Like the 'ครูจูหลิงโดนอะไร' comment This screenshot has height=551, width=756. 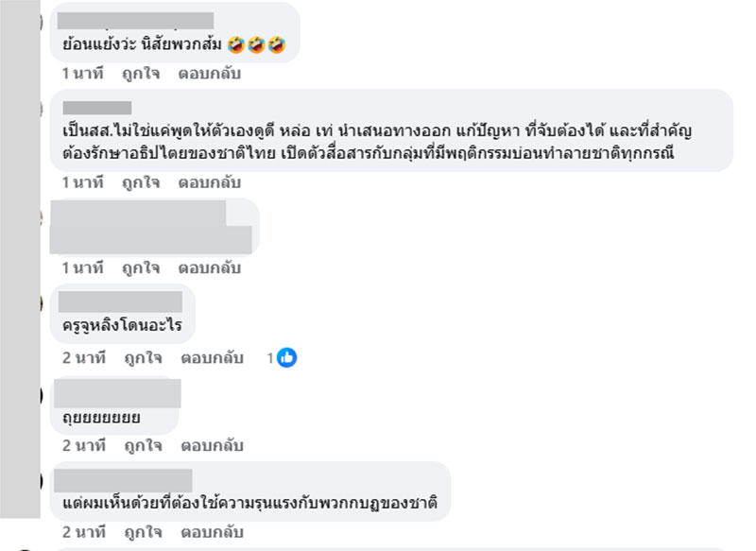click(140, 358)
